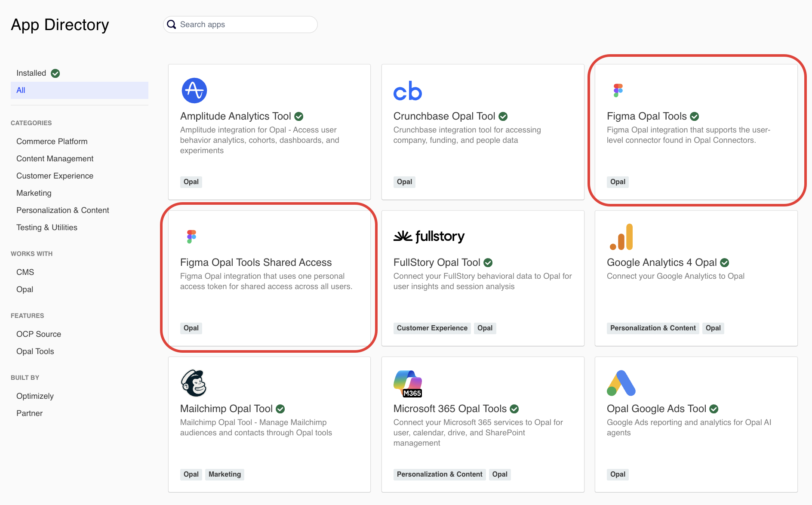This screenshot has height=505, width=812.
Task: Click the Google Analytics bar-chart logo
Action: click(x=621, y=237)
